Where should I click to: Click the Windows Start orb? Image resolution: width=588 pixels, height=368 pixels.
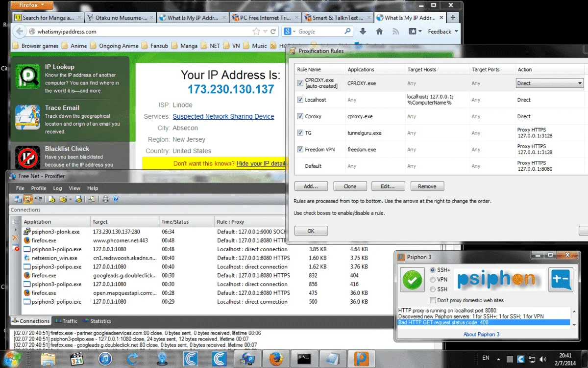(12, 359)
